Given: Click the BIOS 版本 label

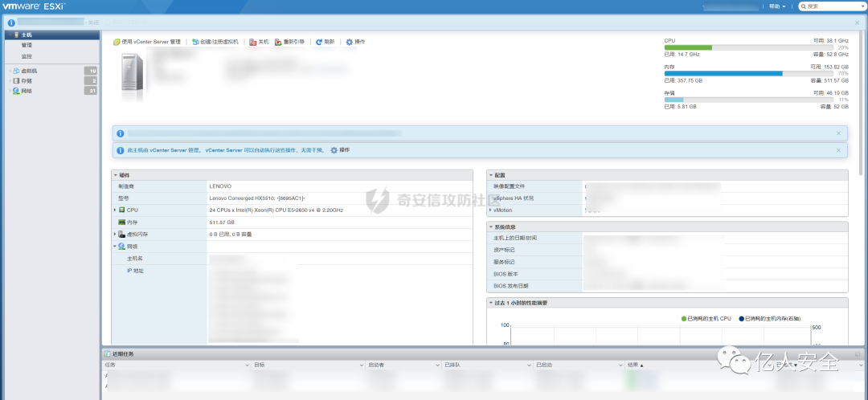Looking at the screenshot, I should tap(506, 275).
